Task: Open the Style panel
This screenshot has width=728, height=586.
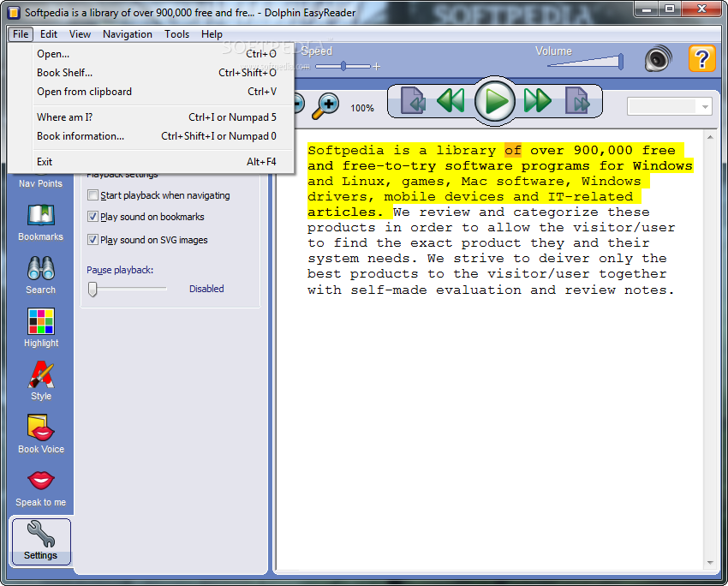Action: (x=41, y=381)
